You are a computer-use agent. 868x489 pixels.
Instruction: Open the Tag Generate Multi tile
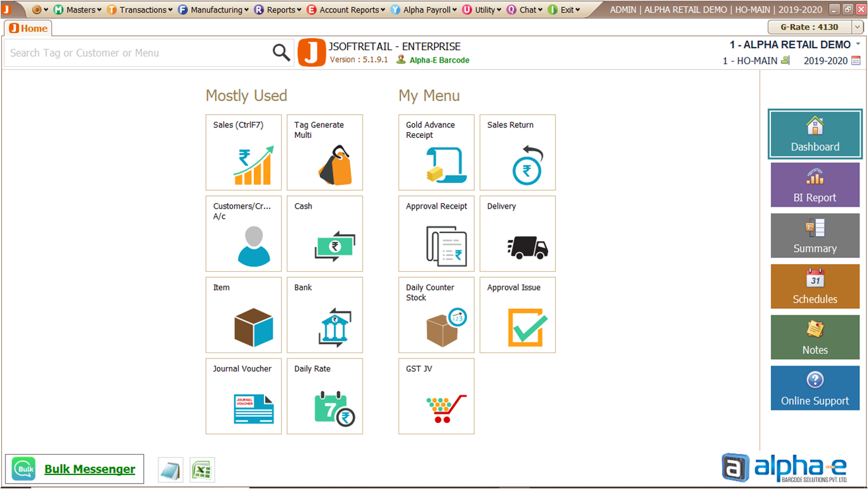pyautogui.click(x=325, y=152)
